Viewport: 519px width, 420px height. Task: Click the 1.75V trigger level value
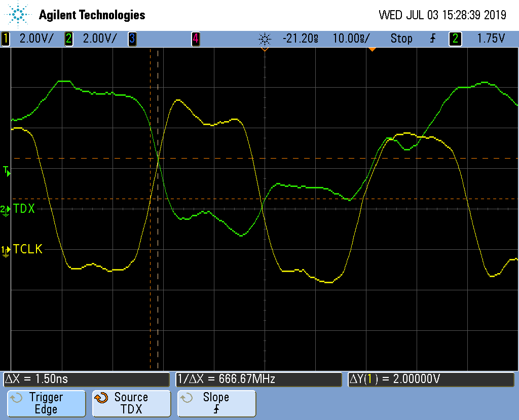click(x=491, y=39)
